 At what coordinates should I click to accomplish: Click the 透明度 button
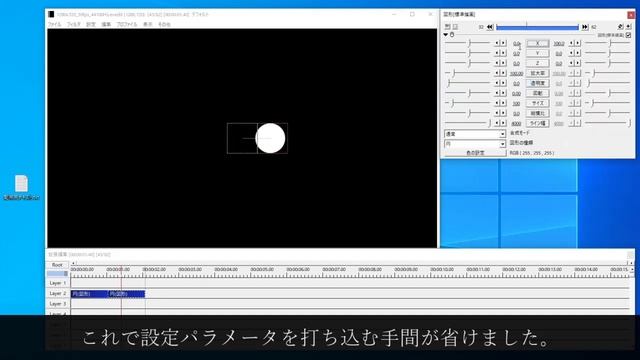[537, 83]
